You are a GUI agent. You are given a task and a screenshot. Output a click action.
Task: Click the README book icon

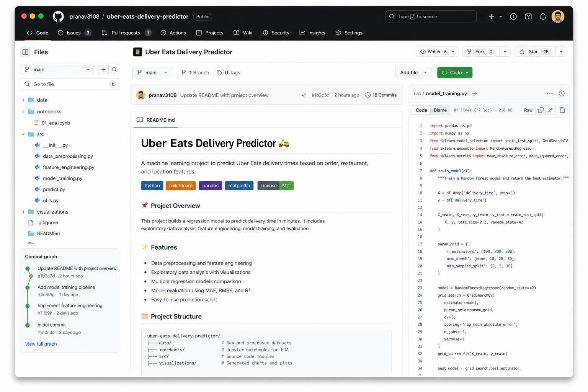pos(140,120)
